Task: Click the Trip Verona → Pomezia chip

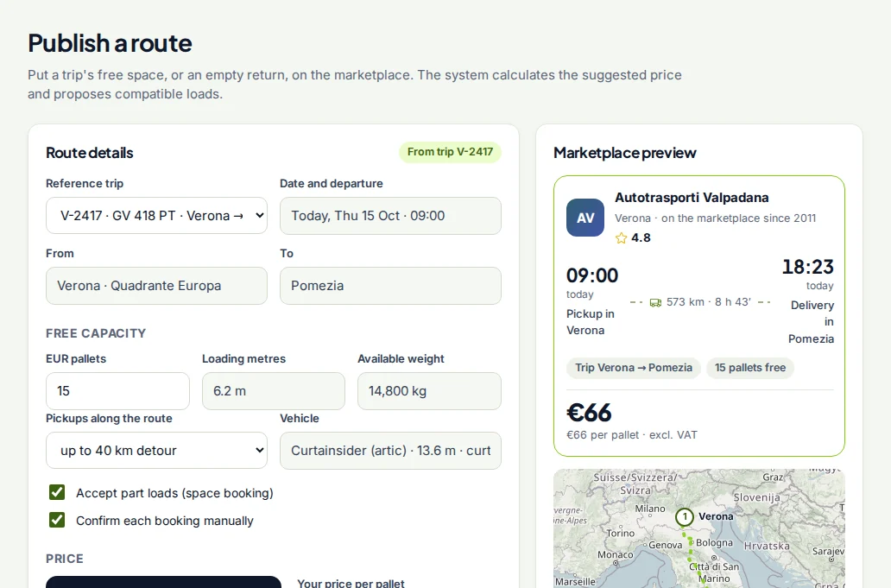Action: (634, 368)
